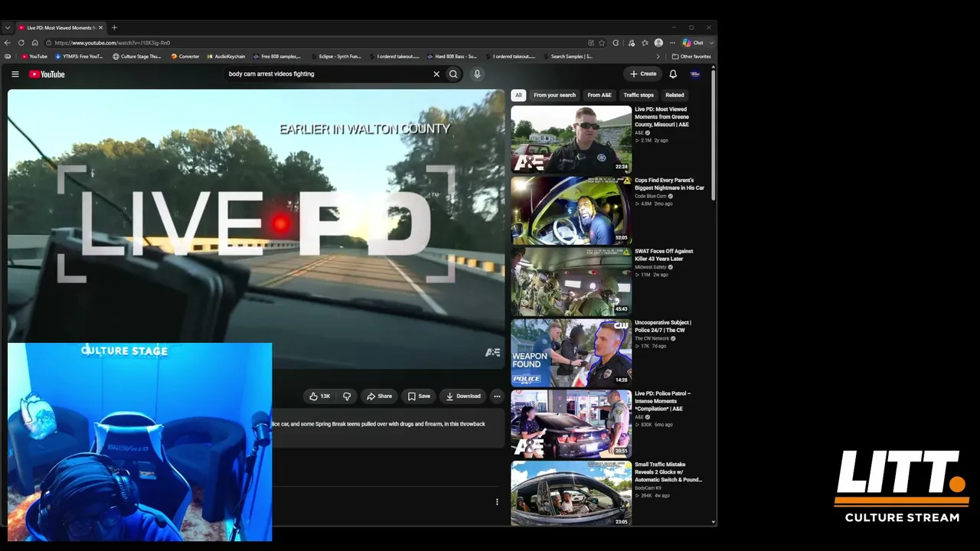Like the video with thumbs up
This screenshot has width=980, height=551.
(x=320, y=396)
